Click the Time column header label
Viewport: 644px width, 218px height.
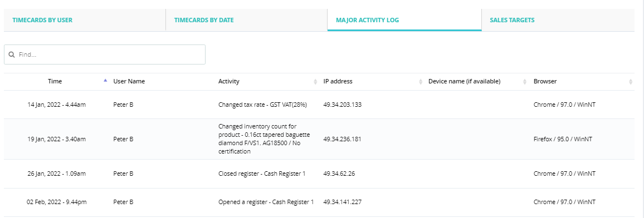(x=55, y=82)
